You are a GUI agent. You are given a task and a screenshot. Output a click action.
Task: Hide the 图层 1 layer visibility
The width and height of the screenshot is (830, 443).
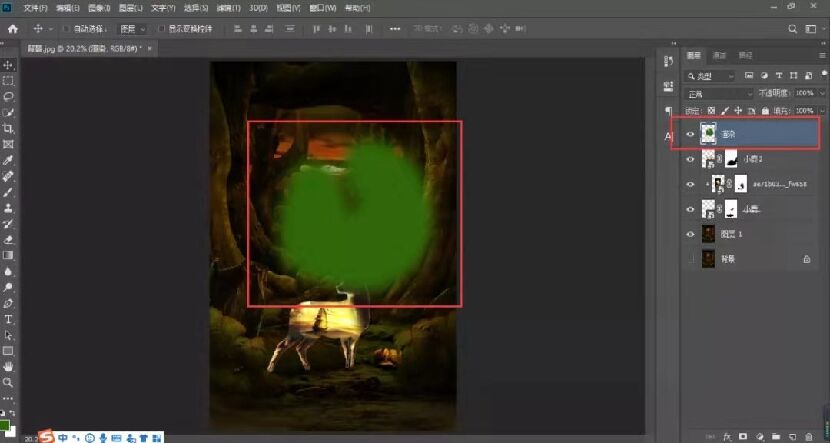point(690,234)
